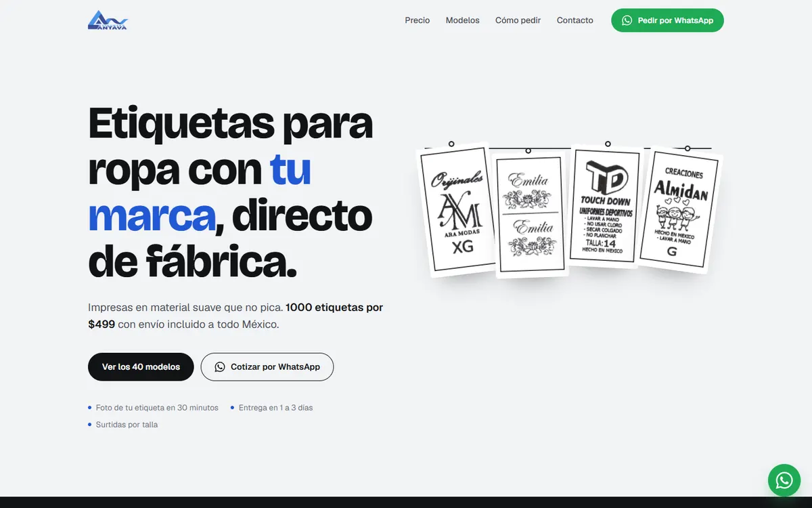
Task: Click the blue words tu marca in the headline
Action: (x=200, y=192)
